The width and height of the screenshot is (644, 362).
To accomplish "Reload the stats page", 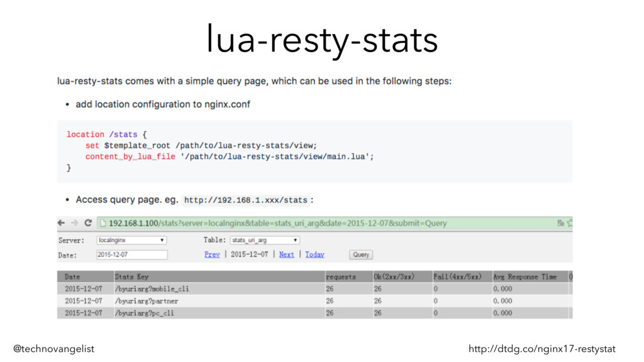I will [x=88, y=223].
